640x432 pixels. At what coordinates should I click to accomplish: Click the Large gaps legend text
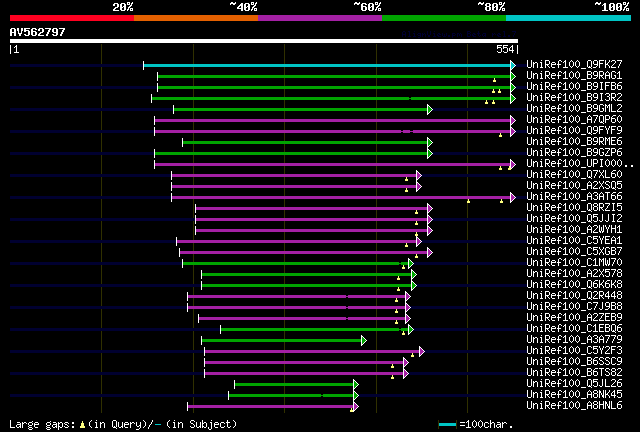coord(123,424)
